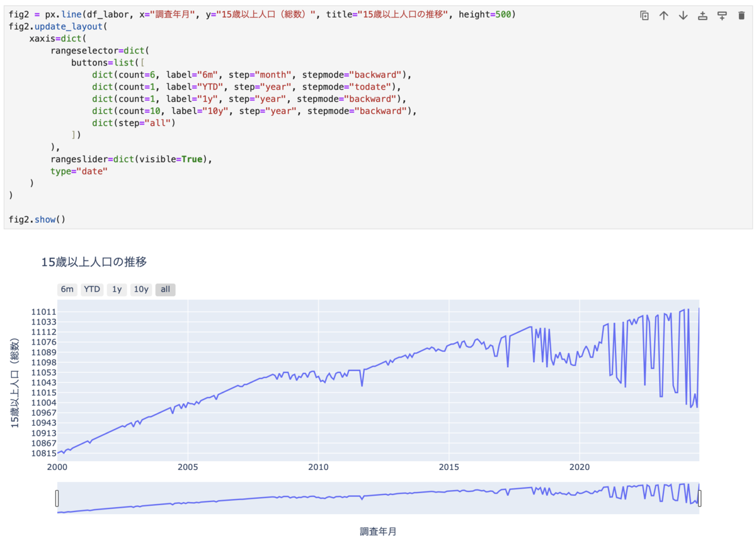Click the rangeslider=dict(visible=True) code line
Screen dimensions: 756x543
click(x=132, y=159)
